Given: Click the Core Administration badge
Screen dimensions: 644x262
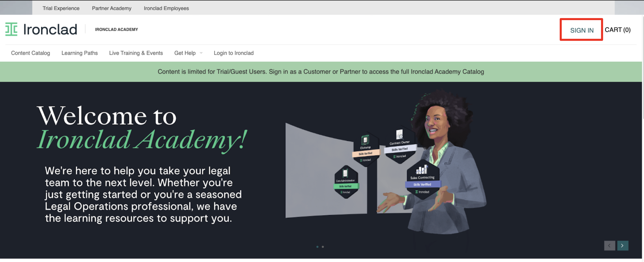Looking at the screenshot, I should pyautogui.click(x=346, y=182).
